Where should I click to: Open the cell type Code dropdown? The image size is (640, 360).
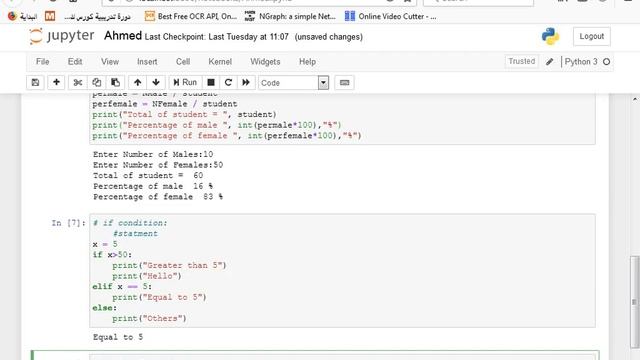(293, 83)
